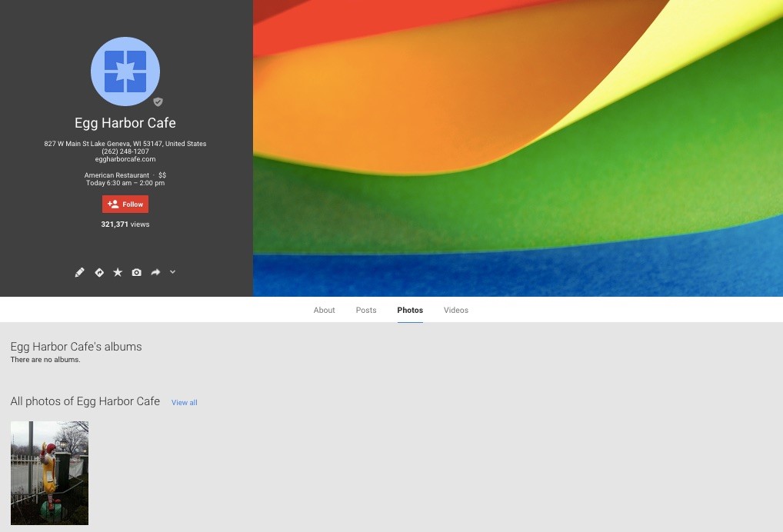783x532 pixels.
Task: Click the There are no albums message
Action: [x=45, y=360]
